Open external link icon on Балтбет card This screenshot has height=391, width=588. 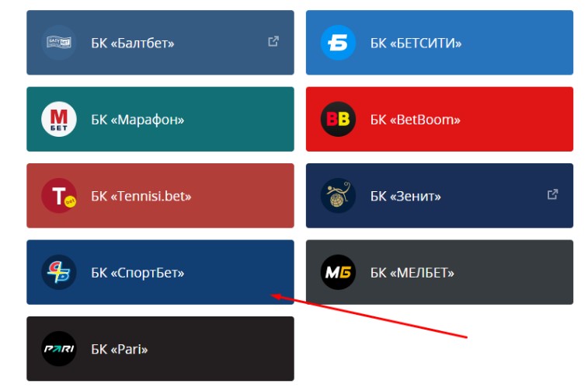[x=273, y=41]
